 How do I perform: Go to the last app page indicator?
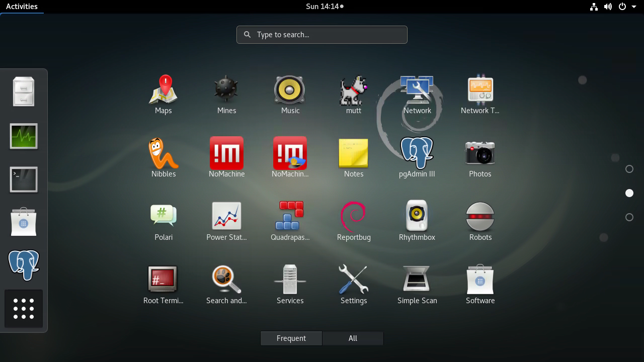pos(629,217)
